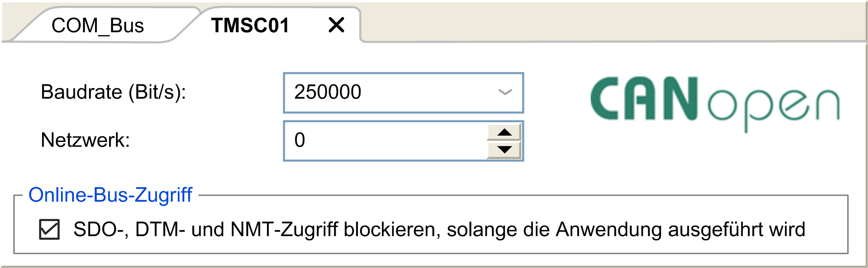Click the Baudrate dropdown chevron arrow
Viewport: 868px width, 268px height.
pos(505,92)
